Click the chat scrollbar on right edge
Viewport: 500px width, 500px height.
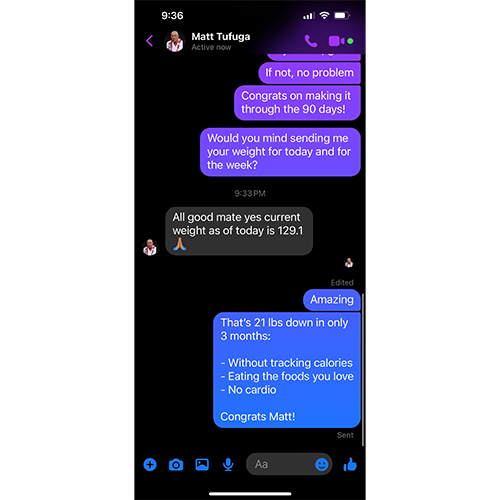pyautogui.click(x=363, y=369)
